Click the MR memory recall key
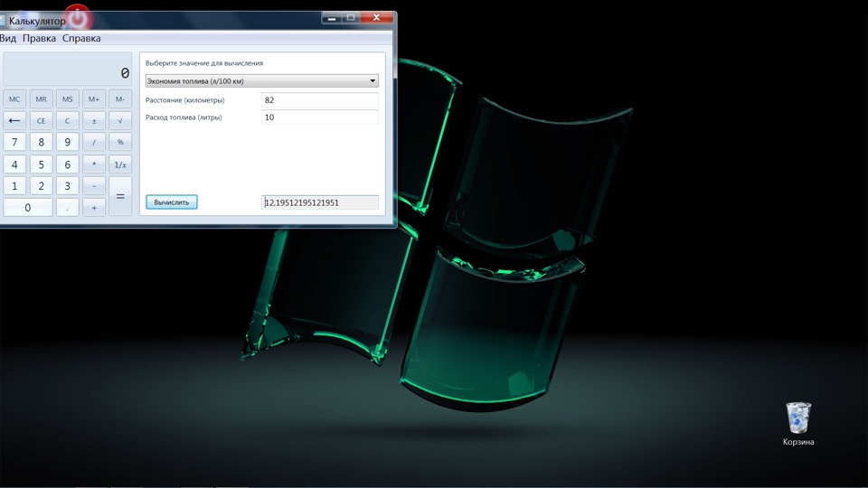 pos(41,99)
